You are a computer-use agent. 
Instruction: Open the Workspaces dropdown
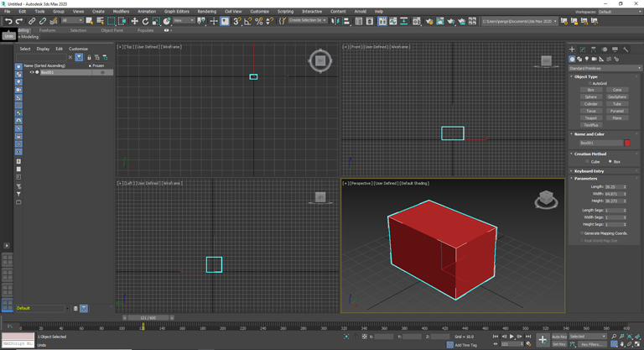(616, 12)
